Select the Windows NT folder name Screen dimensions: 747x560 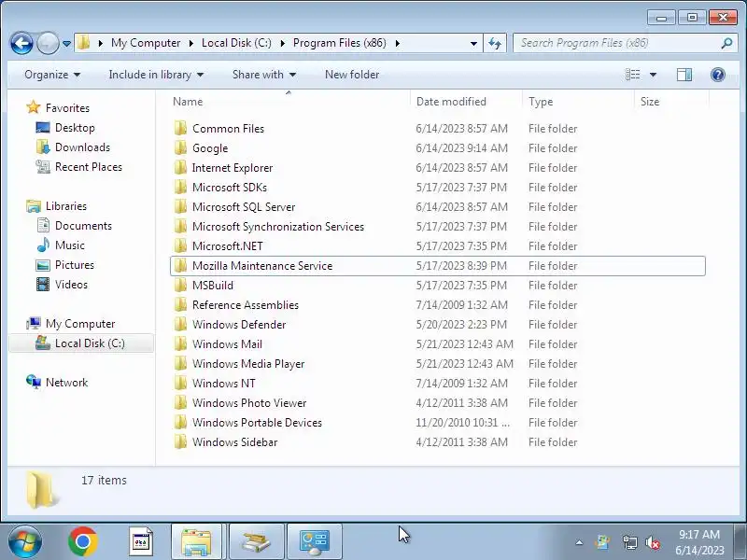[x=223, y=384]
